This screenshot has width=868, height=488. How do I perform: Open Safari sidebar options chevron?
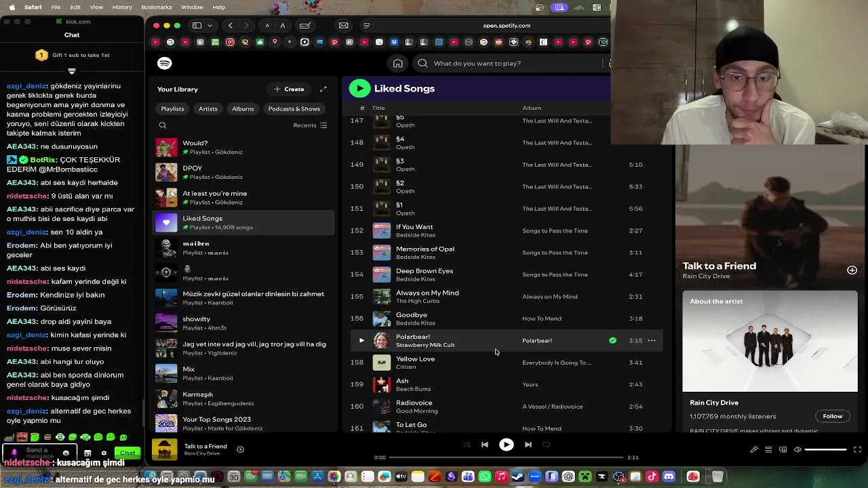click(x=210, y=26)
